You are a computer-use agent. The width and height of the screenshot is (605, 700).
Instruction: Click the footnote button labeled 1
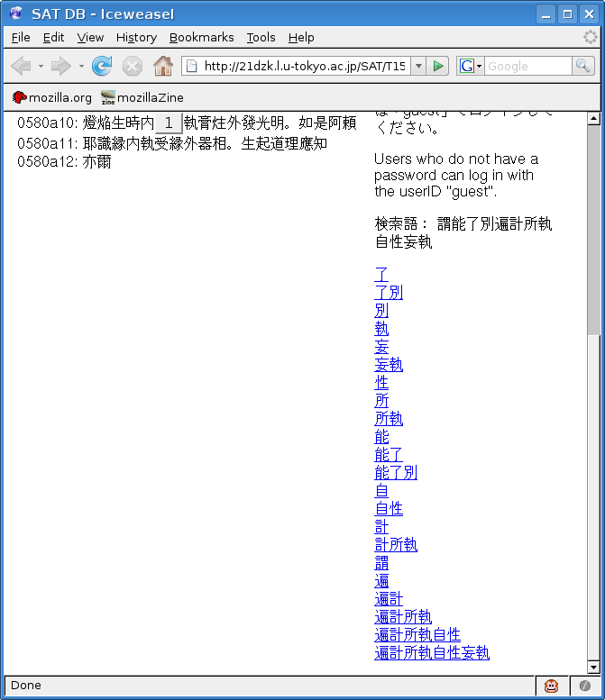pos(169,123)
